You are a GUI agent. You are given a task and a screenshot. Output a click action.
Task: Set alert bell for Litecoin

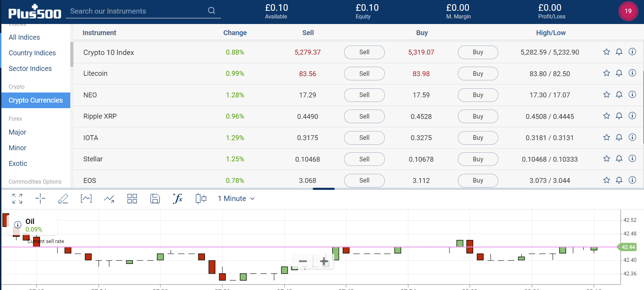(x=619, y=73)
